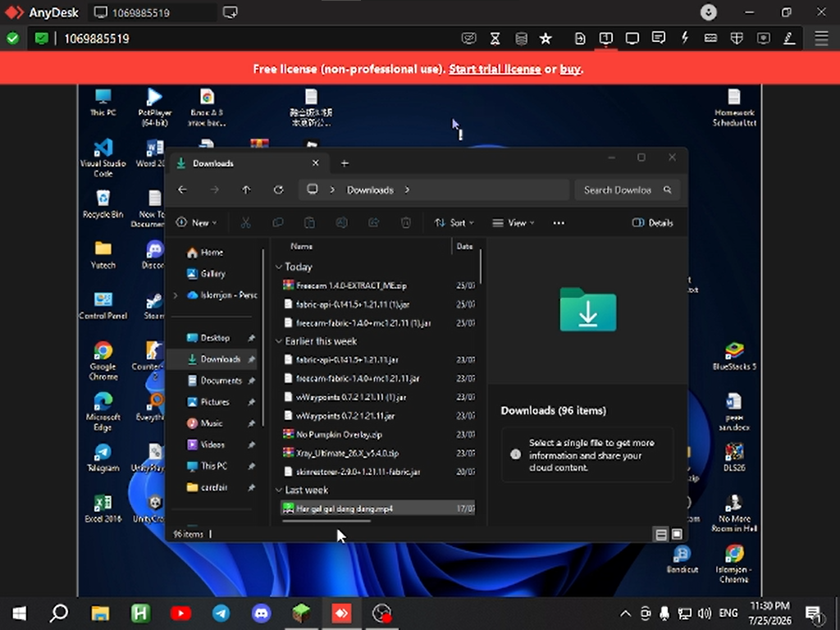Click the Search Downloads field

(x=627, y=189)
